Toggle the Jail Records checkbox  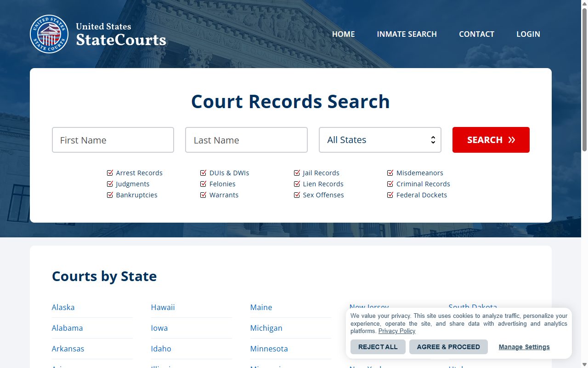click(x=297, y=173)
